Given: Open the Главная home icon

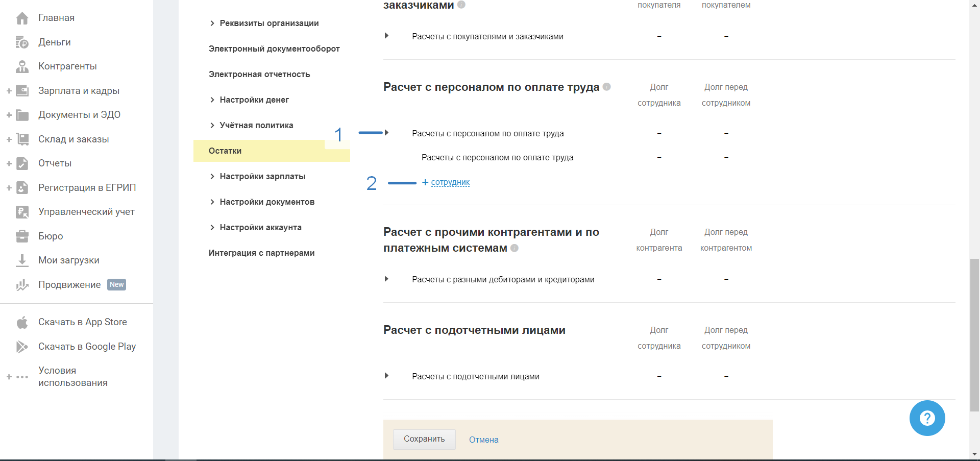Looking at the screenshot, I should pyautogui.click(x=22, y=18).
